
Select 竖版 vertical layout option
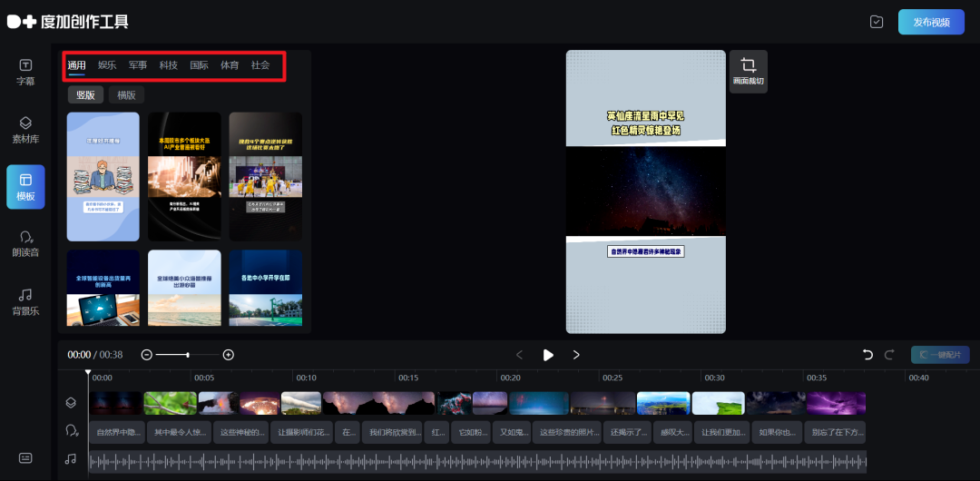coord(85,95)
